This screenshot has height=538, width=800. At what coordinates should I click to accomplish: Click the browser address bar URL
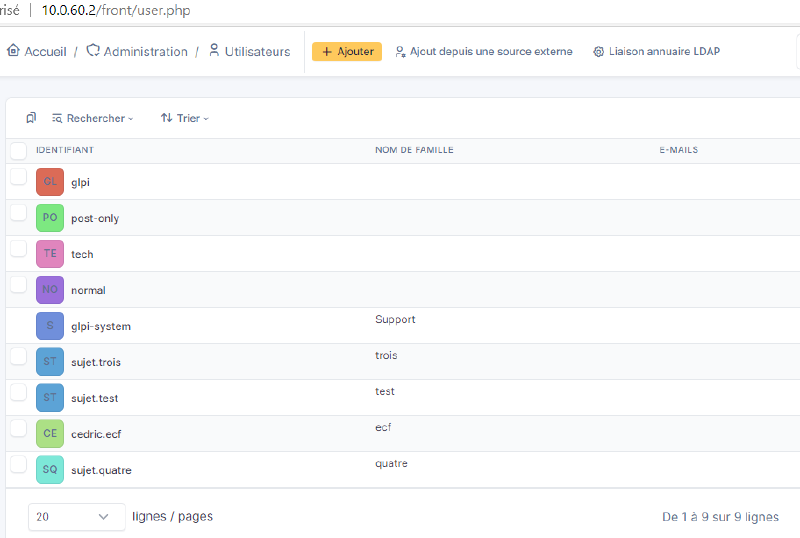point(116,10)
